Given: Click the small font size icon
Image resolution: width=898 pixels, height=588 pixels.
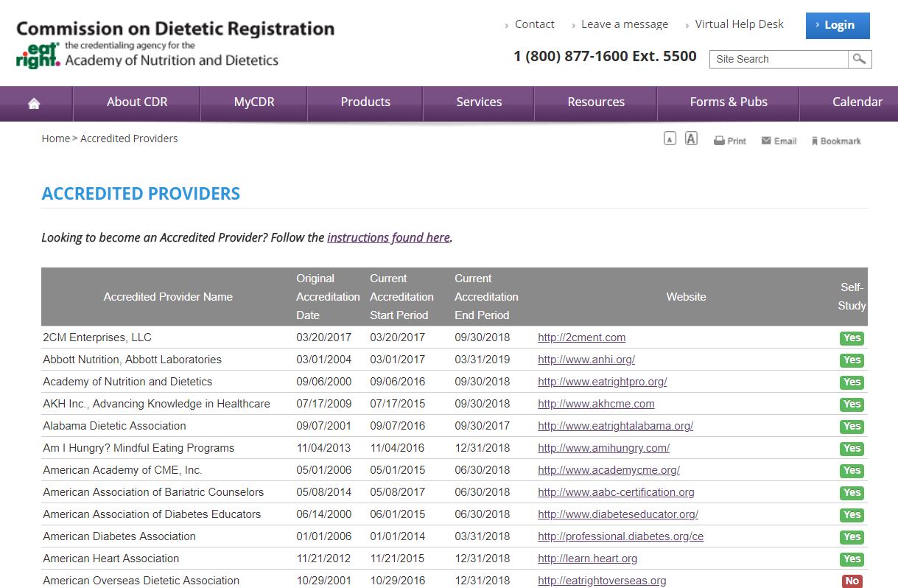Looking at the screenshot, I should coord(670,139).
